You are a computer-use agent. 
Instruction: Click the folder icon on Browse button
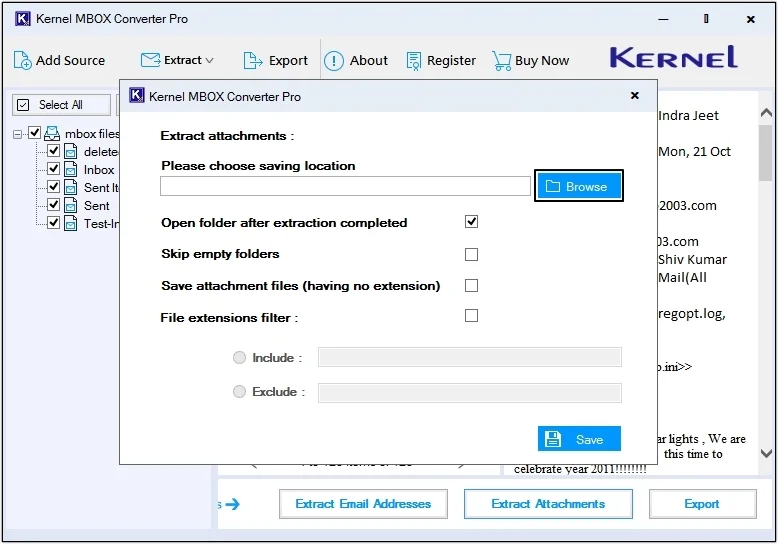click(552, 186)
